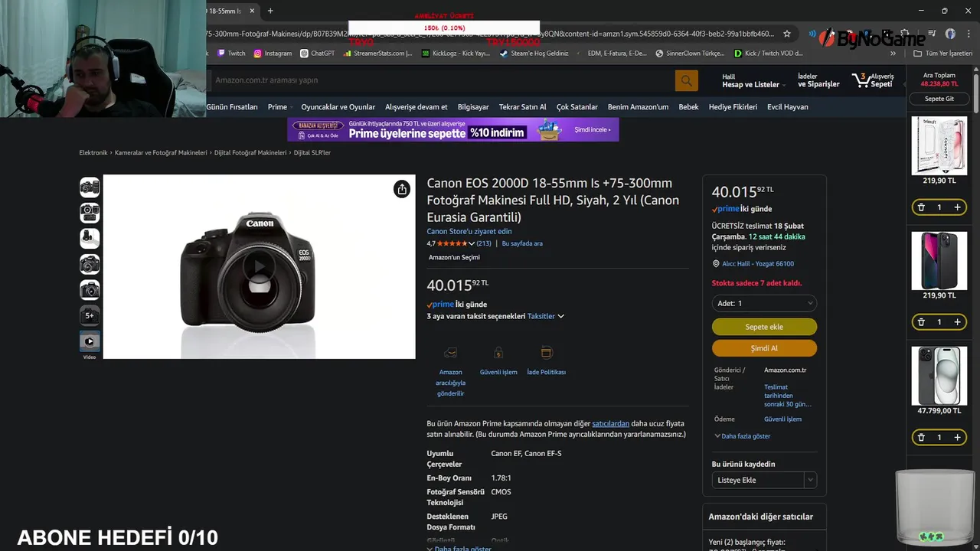980x551 pixels.
Task: Expand the Taksitler installment options
Action: tap(546, 316)
